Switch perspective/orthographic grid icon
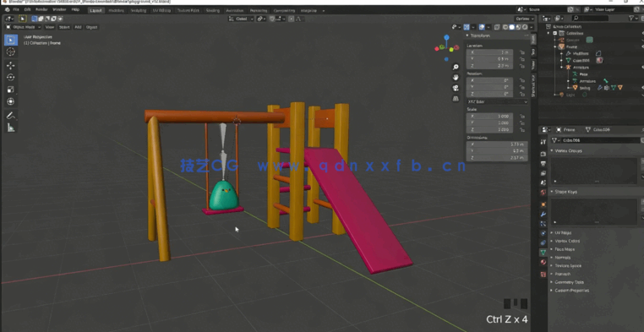Screen dimensions: 644x332 [x=456, y=99]
